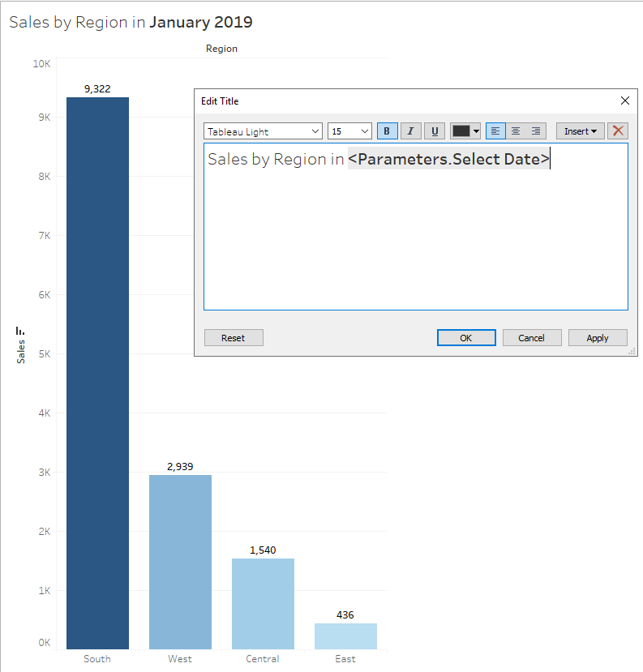Click the 10K axis tick label
Image resolution: width=643 pixels, height=672 pixels.
[x=41, y=64]
